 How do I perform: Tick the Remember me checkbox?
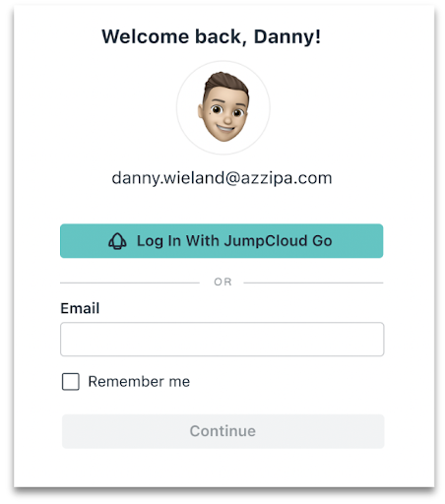[x=71, y=382]
